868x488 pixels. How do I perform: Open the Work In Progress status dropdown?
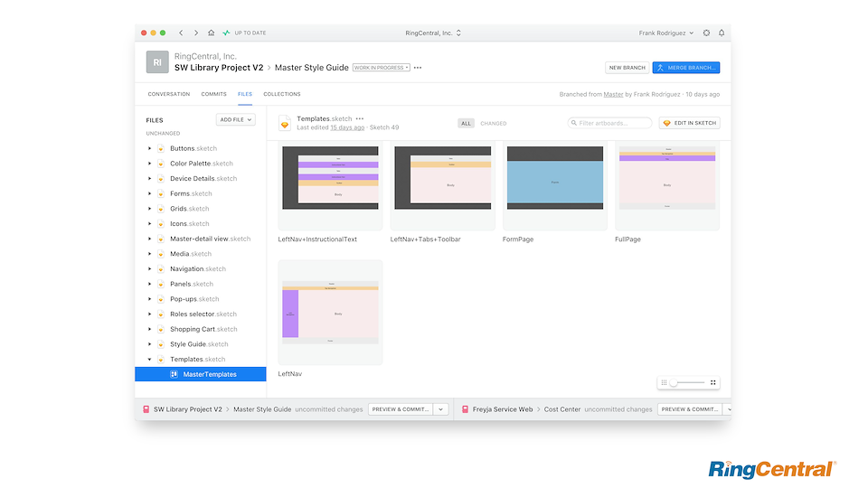(x=381, y=68)
